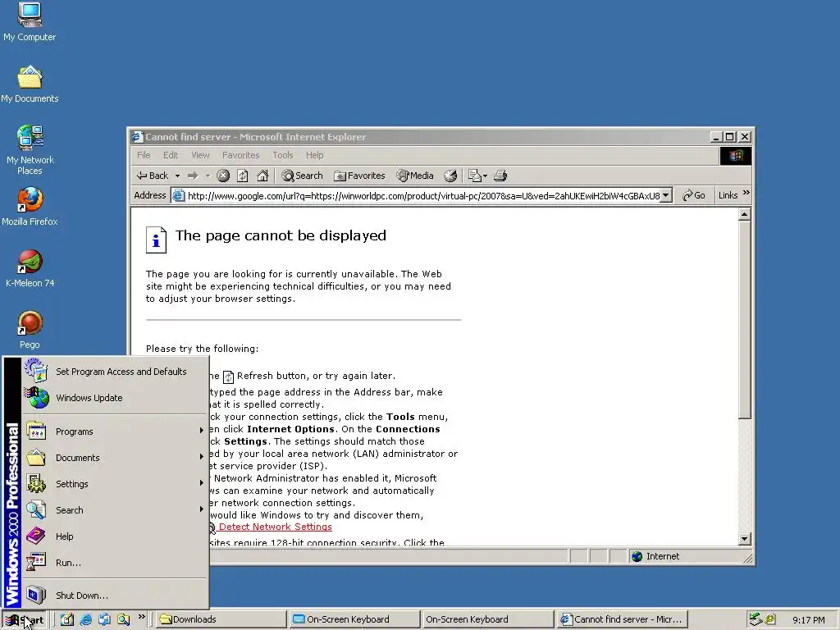This screenshot has width=840, height=630.
Task: Select Cannot find server taskbar button
Action: 622,620
